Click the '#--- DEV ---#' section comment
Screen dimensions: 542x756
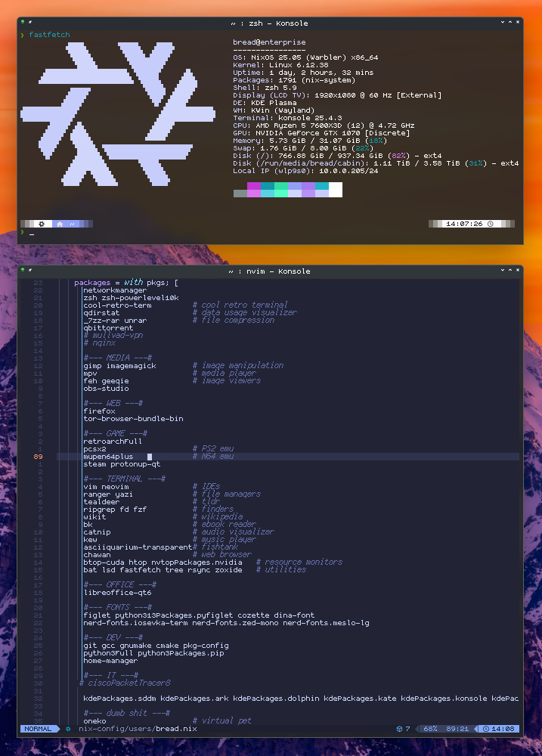(x=113, y=637)
